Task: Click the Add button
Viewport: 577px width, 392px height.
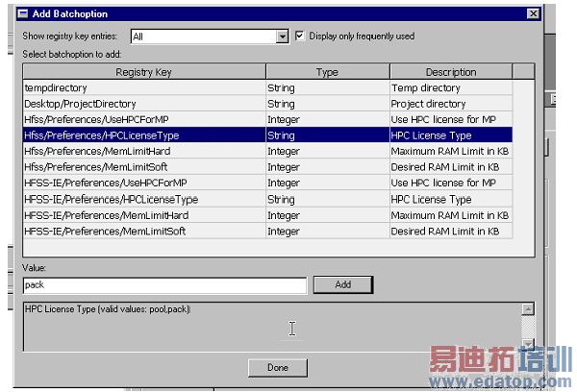Action: pyautogui.click(x=343, y=284)
